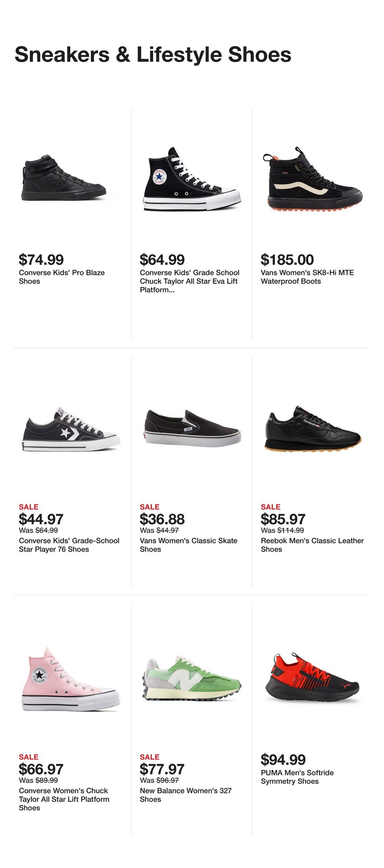
Task: Click the green New Balance 327 image
Action: click(192, 678)
